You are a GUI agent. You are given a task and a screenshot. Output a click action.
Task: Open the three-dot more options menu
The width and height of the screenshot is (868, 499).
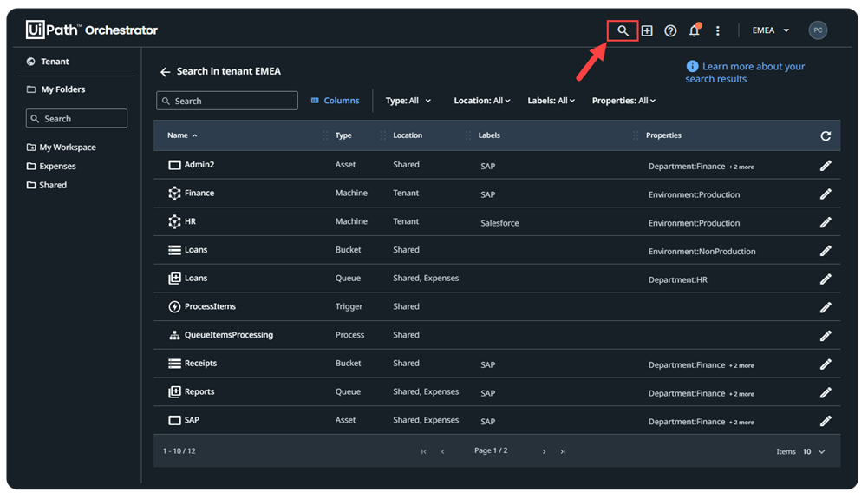click(718, 31)
